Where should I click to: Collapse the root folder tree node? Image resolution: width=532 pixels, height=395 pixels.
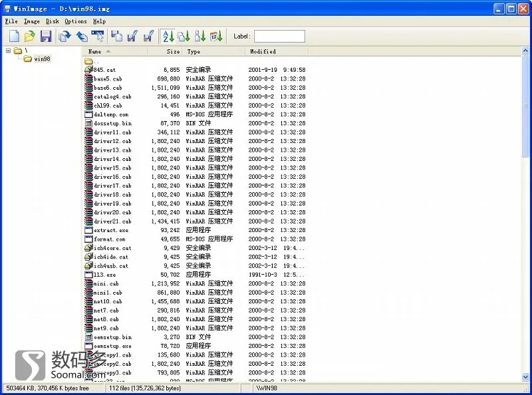point(8,51)
